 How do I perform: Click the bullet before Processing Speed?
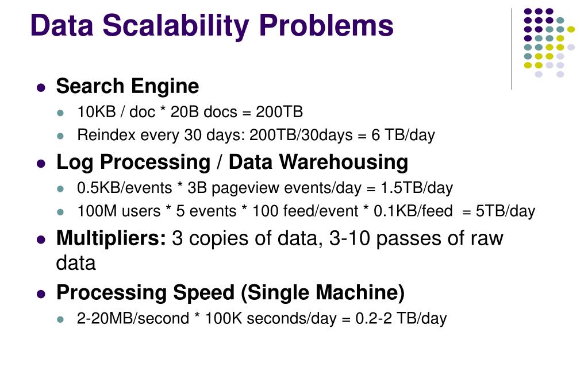pyautogui.click(x=41, y=294)
